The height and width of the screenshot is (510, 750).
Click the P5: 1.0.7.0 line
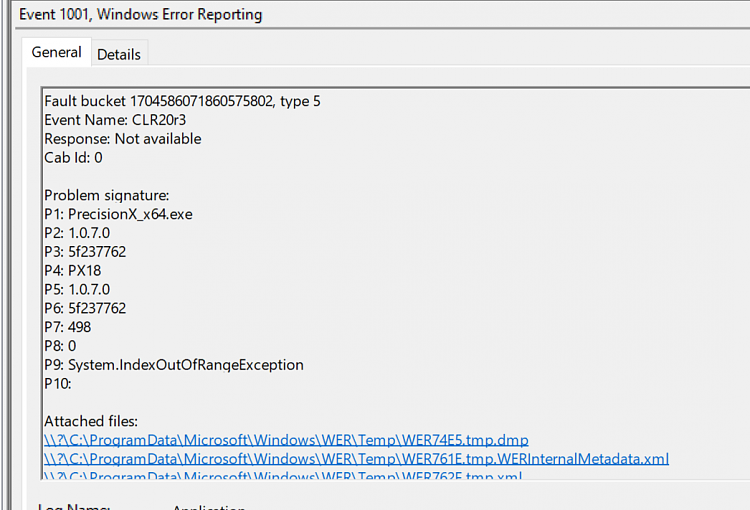click(77, 289)
